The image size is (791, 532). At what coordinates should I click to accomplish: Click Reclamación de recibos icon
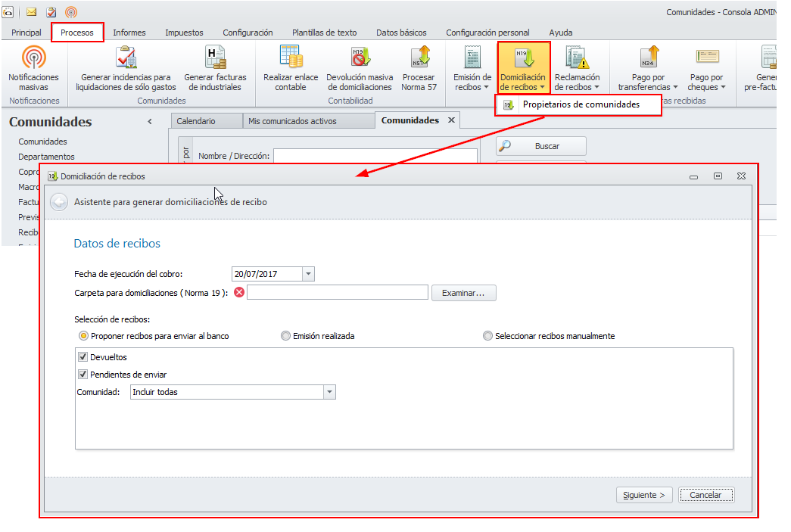click(577, 57)
